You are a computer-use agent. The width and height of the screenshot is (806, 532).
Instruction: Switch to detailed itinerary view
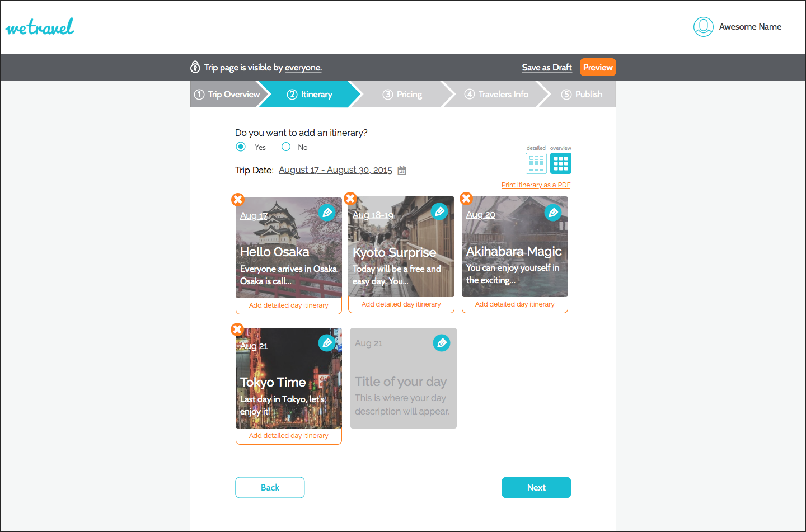pos(536,163)
